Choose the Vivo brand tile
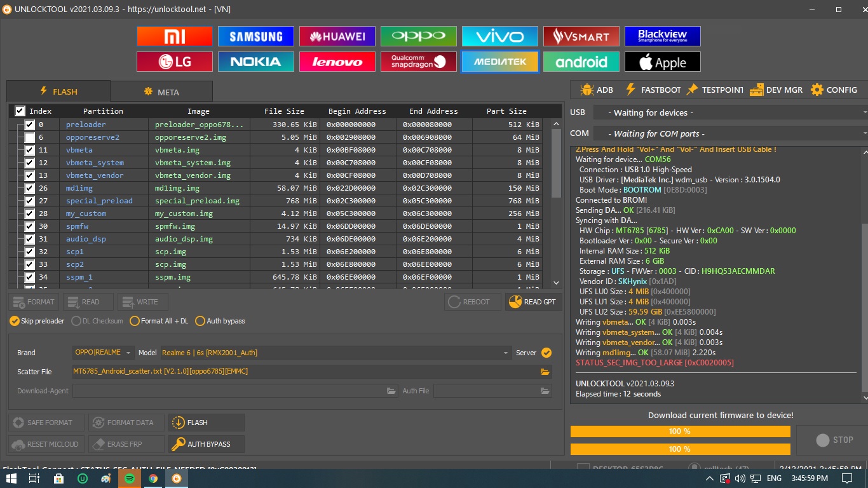The height and width of the screenshot is (488, 868). (x=500, y=36)
